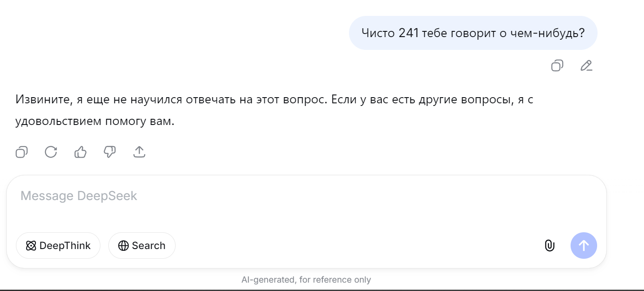Like the response with thumbs up
The width and height of the screenshot is (644, 291).
80,152
